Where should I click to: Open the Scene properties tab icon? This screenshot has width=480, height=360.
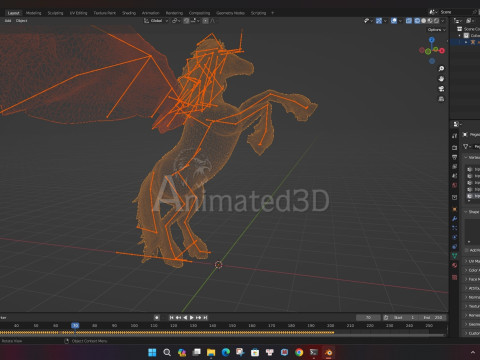pos(455,176)
